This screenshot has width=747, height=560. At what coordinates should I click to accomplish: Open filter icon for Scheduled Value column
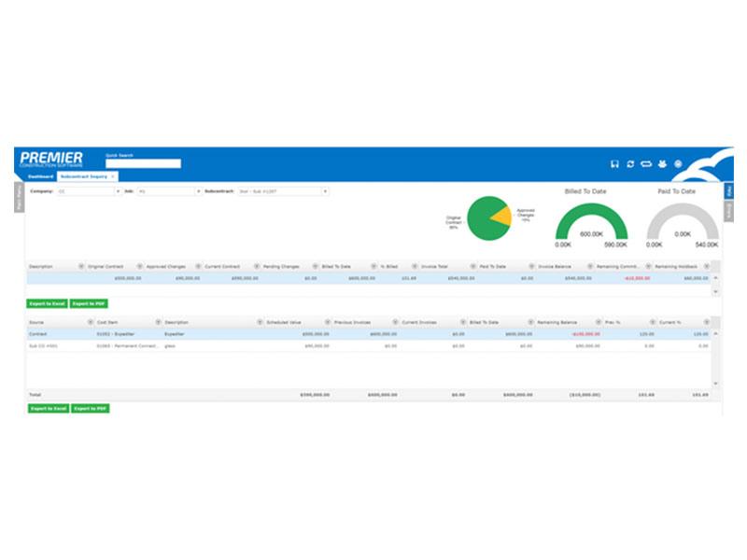(328, 322)
